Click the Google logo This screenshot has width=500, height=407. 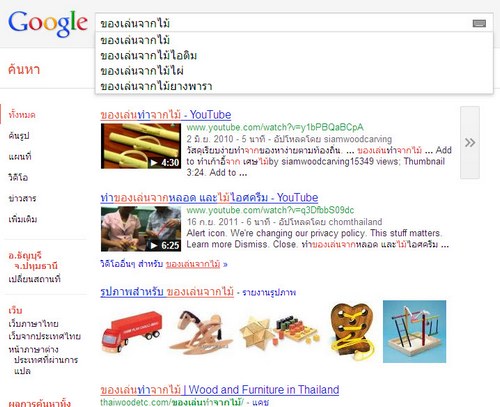[48, 24]
